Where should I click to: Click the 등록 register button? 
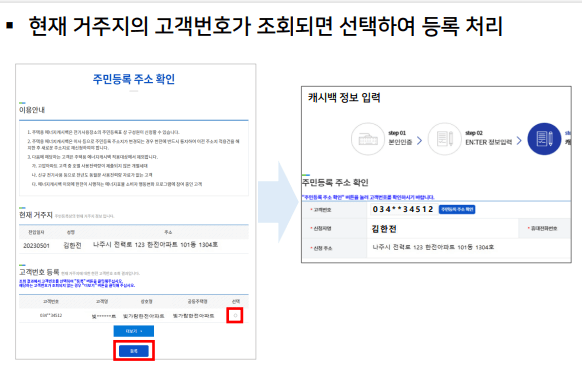(x=134, y=351)
